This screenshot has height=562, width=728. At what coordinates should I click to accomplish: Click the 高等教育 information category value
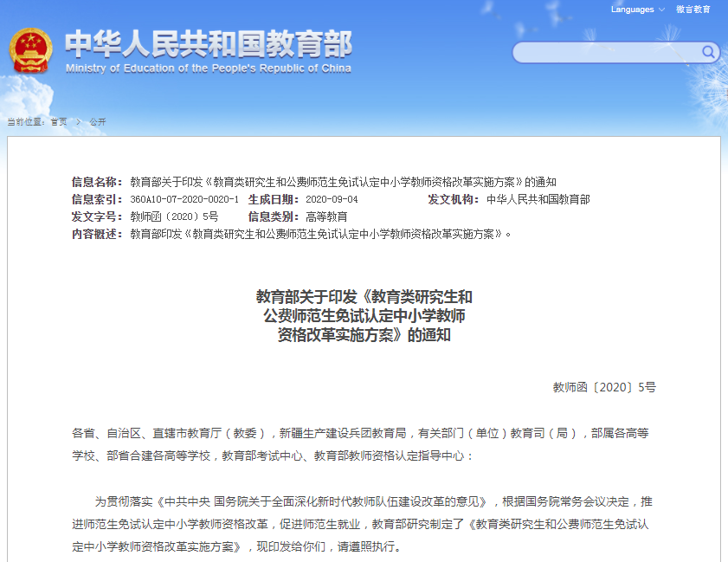coord(326,216)
